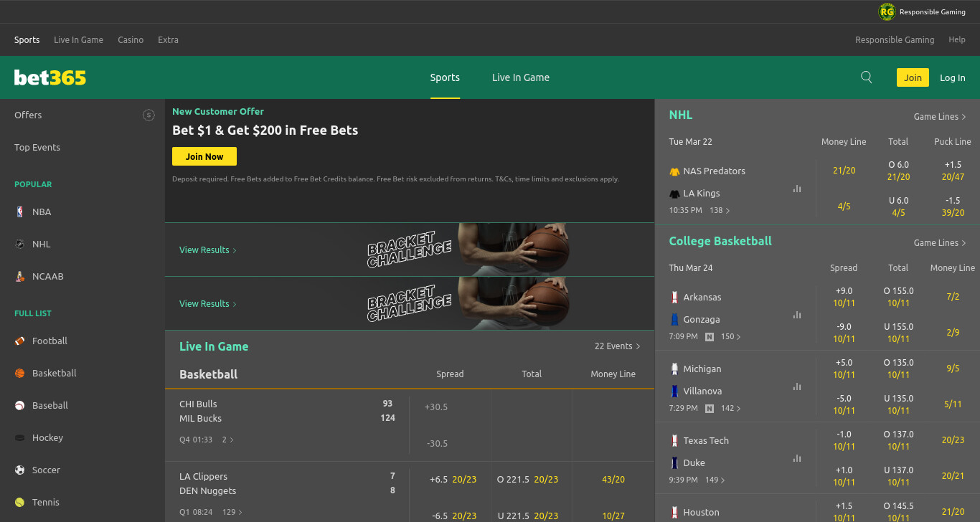Click the CHI Bulls team name

tap(198, 404)
